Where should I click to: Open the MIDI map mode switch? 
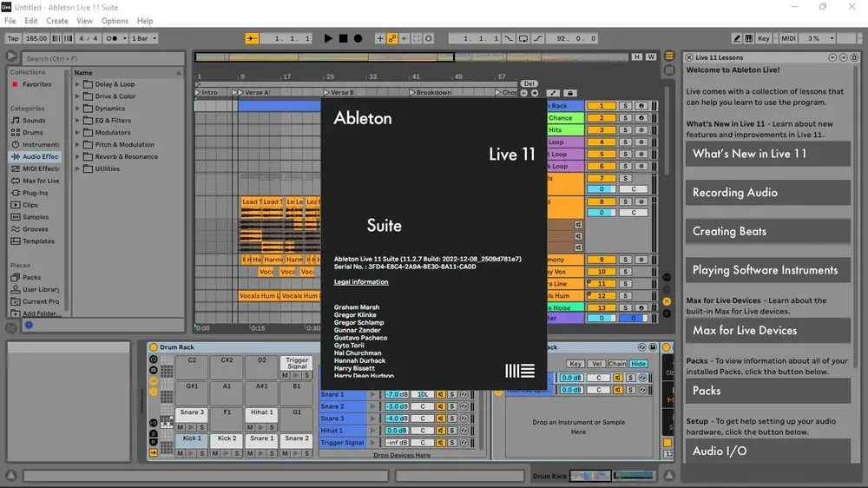point(788,38)
